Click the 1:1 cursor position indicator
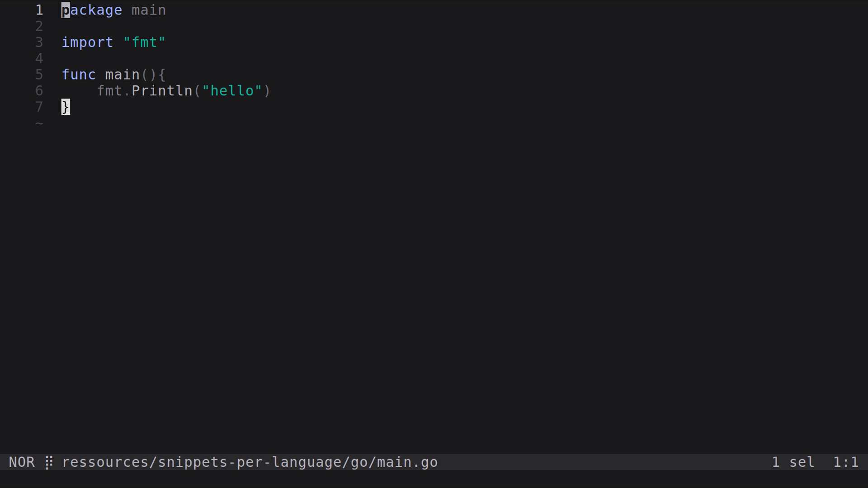 [x=845, y=462]
